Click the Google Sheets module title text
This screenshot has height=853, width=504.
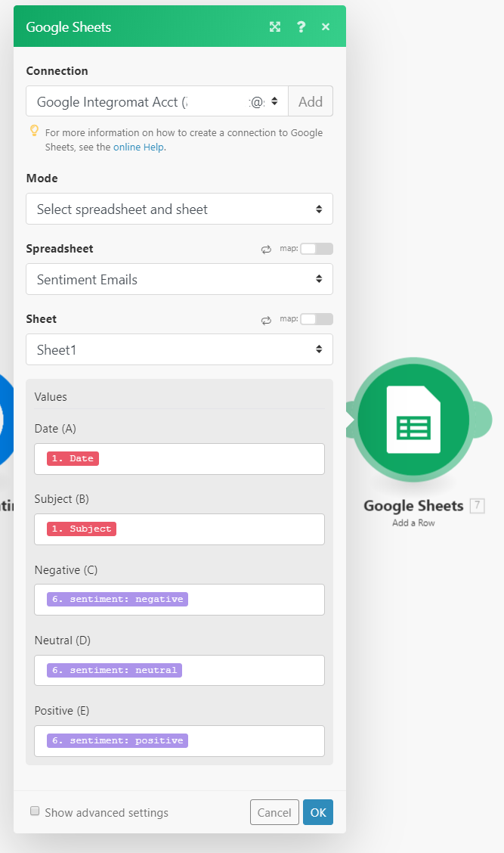pos(414,506)
